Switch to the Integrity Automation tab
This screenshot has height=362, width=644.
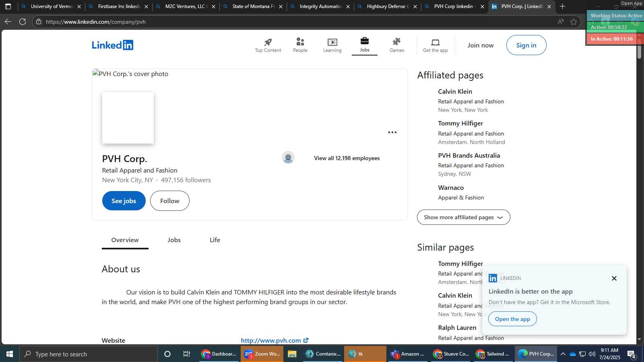pos(320,6)
